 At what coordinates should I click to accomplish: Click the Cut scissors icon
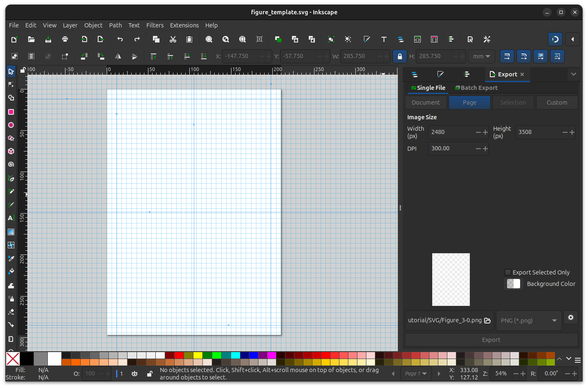pos(173,39)
